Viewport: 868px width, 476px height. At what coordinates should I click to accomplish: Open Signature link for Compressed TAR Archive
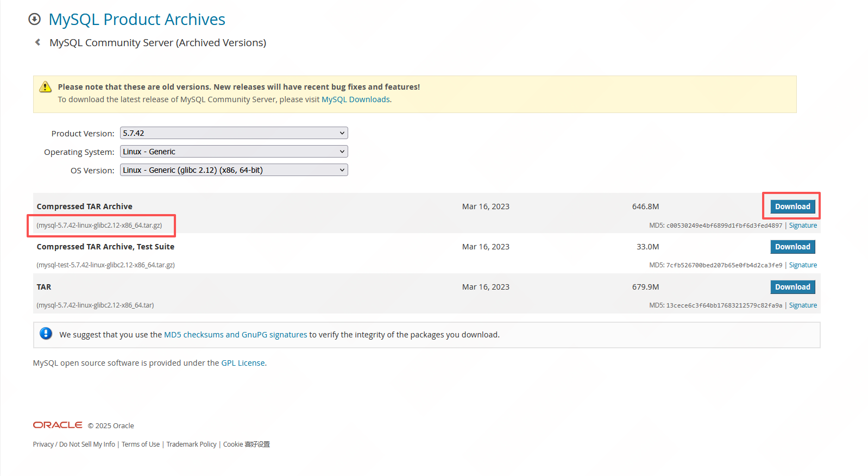pyautogui.click(x=803, y=226)
